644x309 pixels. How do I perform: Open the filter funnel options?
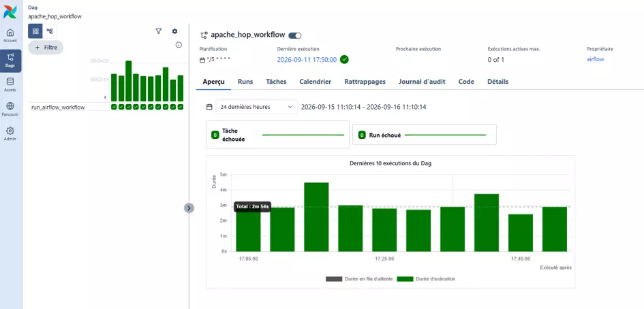click(159, 31)
